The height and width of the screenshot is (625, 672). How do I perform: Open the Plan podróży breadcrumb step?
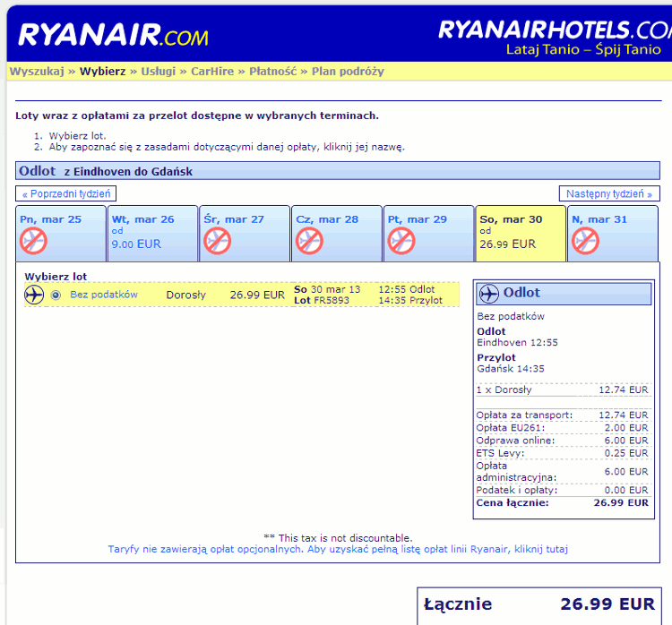pos(348,71)
